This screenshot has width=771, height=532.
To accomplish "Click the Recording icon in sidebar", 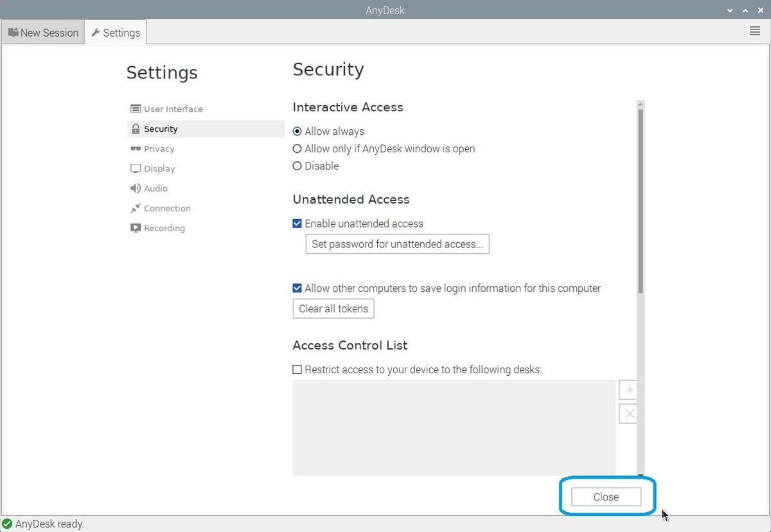I will click(135, 228).
